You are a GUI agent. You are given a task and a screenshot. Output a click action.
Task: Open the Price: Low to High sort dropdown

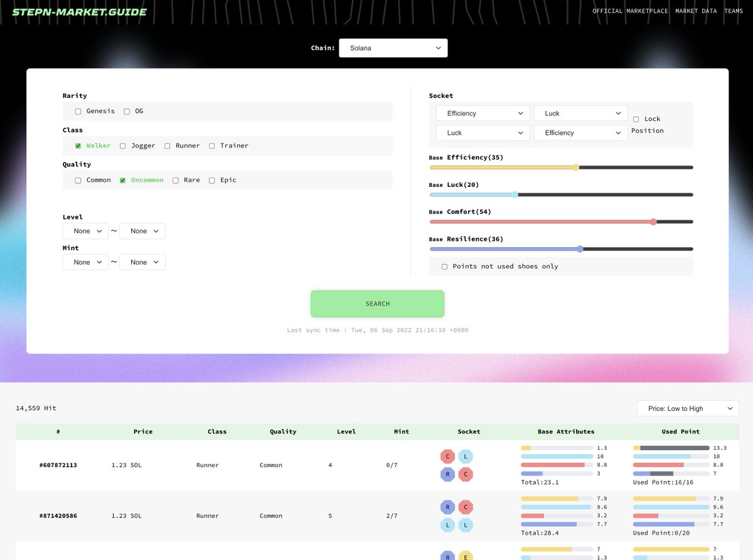tap(688, 408)
